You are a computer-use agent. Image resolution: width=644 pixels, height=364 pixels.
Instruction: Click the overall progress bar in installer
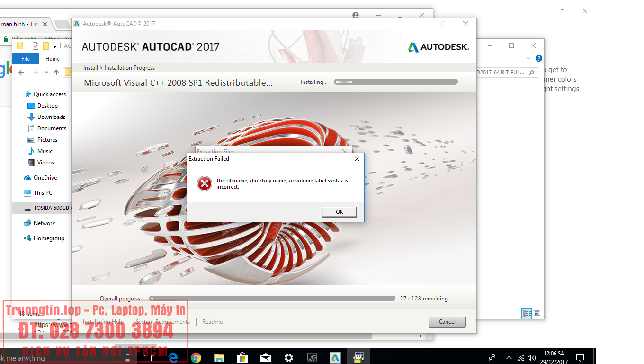click(x=272, y=299)
